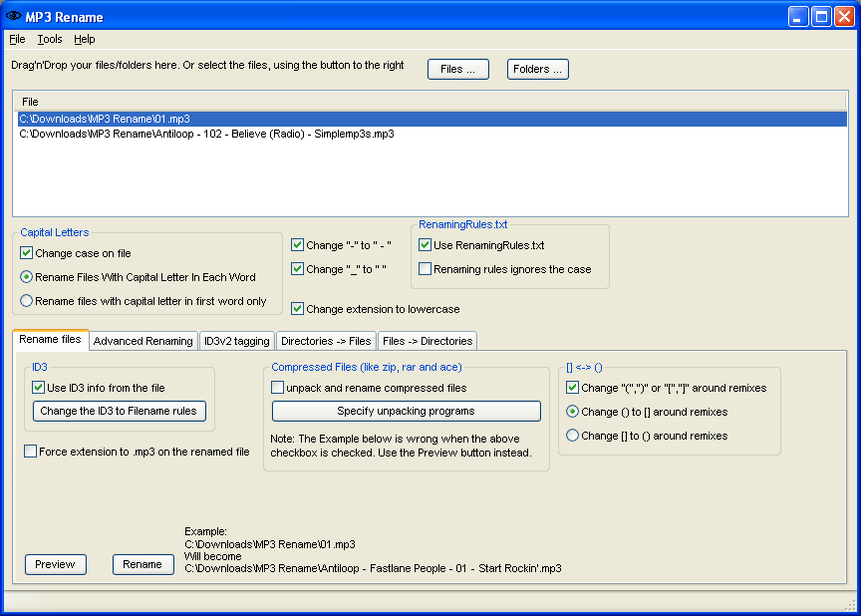Click the Rename button

(143, 564)
